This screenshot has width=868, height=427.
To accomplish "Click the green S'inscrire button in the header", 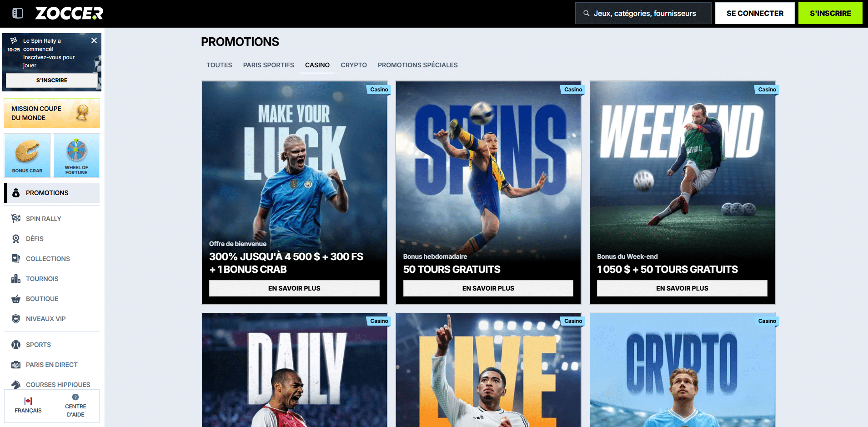I will pyautogui.click(x=830, y=13).
